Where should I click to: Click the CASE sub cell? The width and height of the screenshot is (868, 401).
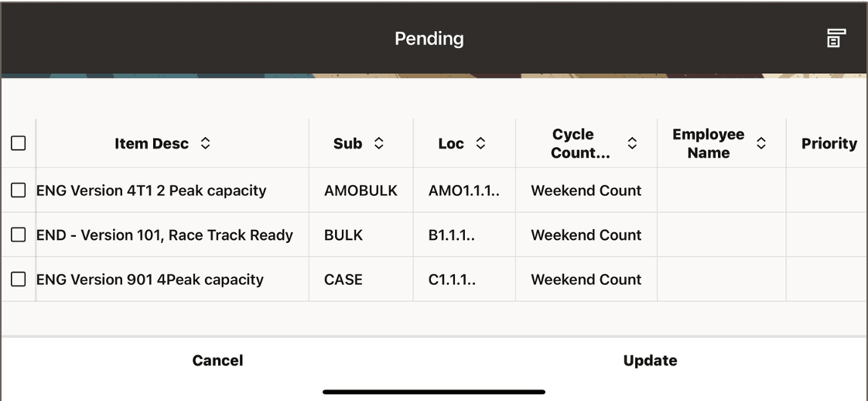[343, 279]
